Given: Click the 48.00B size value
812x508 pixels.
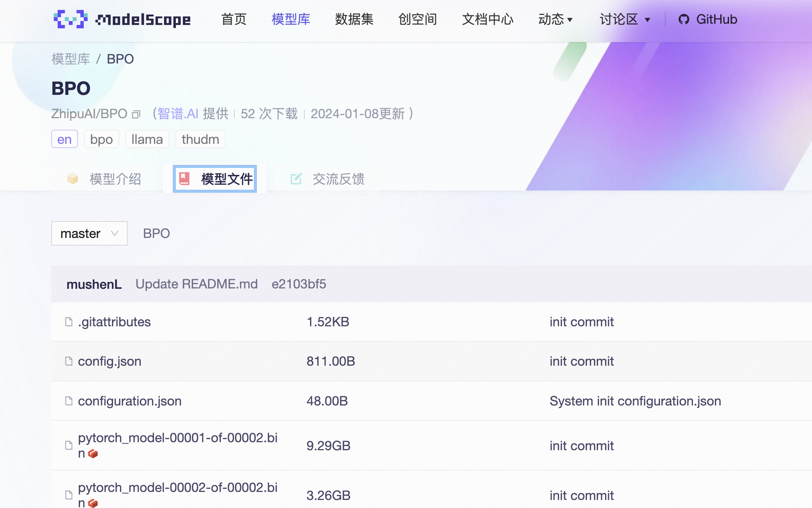Looking at the screenshot, I should point(327,401).
